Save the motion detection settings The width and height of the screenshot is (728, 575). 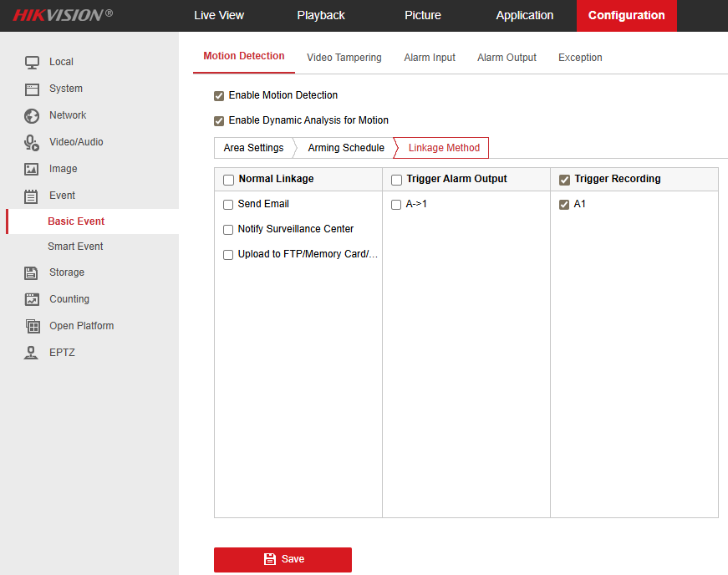283,559
